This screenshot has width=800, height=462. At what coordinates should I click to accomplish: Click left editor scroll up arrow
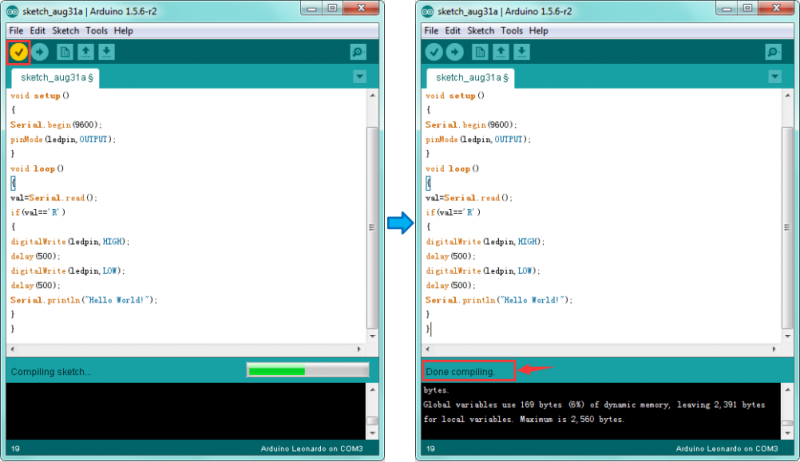372,95
